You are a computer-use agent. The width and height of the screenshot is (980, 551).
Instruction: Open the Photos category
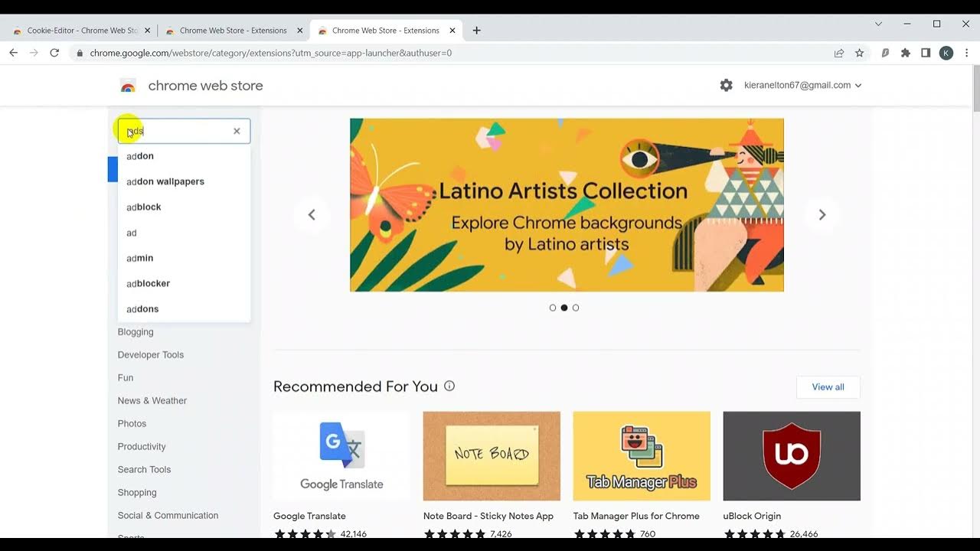(132, 424)
